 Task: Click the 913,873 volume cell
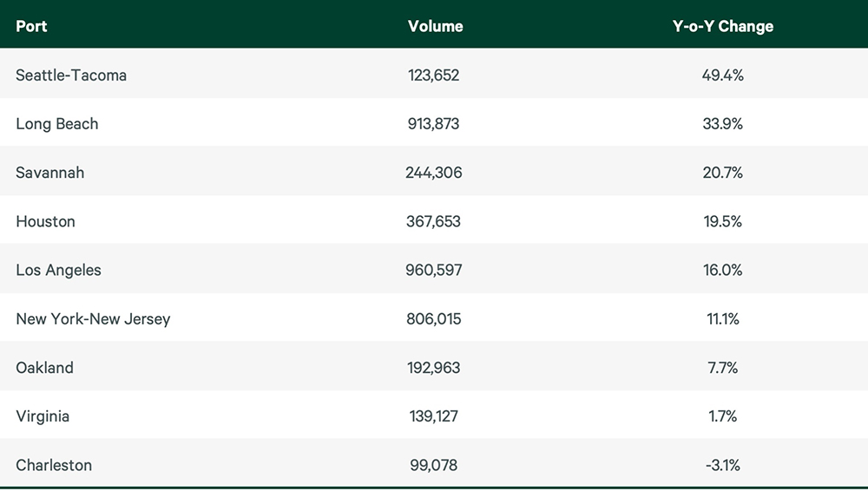tap(434, 124)
